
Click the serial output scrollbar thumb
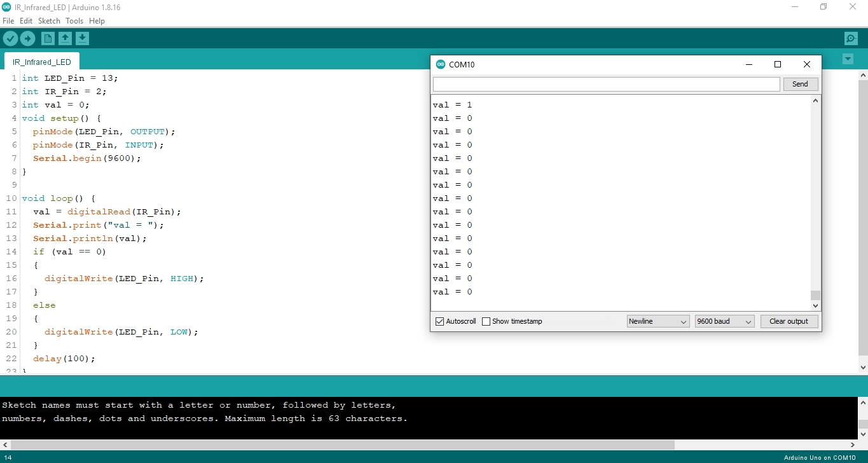pos(816,295)
